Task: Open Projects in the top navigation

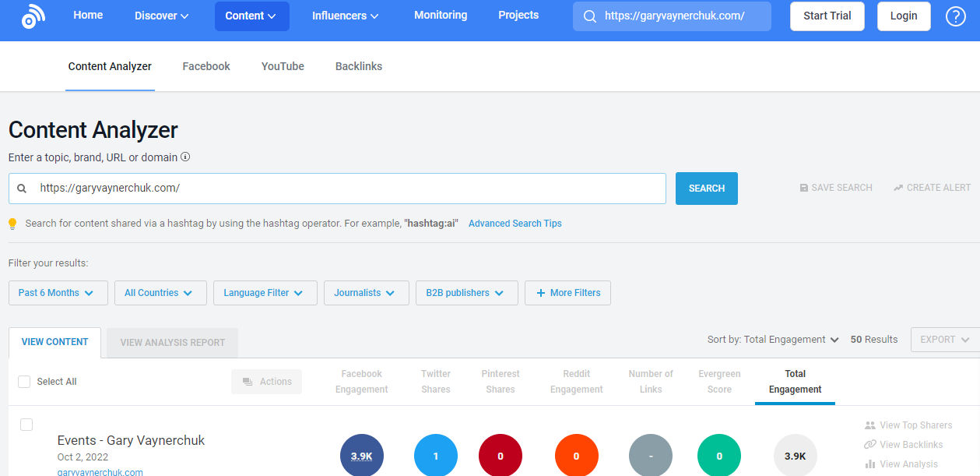Action: [x=518, y=16]
